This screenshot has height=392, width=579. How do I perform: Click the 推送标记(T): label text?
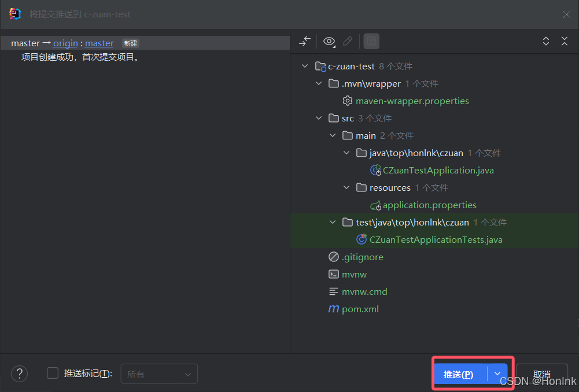point(88,373)
